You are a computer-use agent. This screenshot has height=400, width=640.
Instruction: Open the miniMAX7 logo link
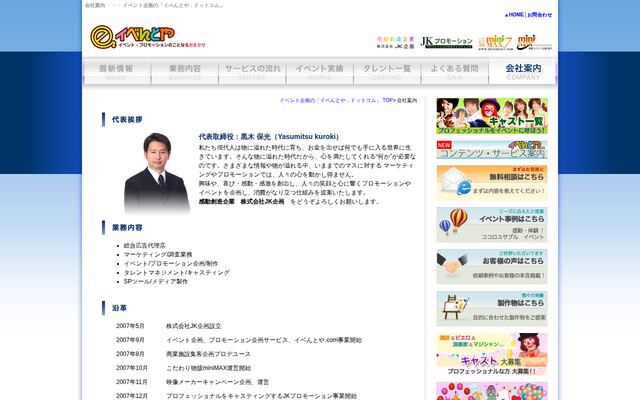click(495, 42)
